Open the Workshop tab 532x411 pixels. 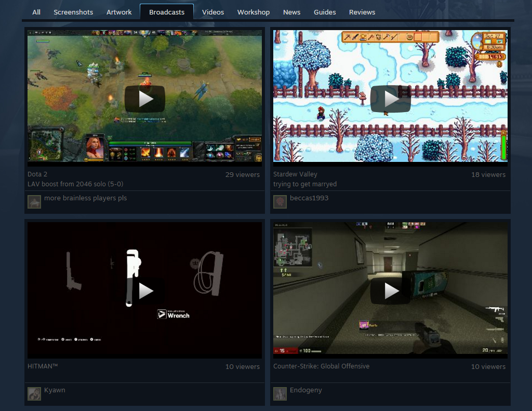tap(254, 12)
